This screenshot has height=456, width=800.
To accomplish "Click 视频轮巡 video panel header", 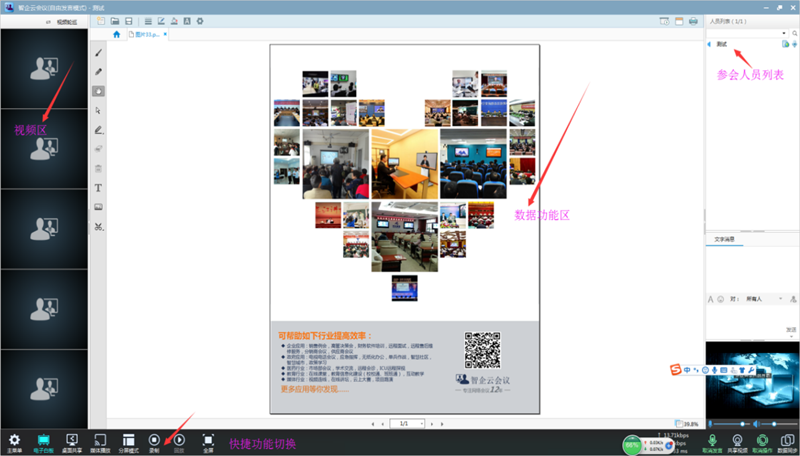I will pyautogui.click(x=62, y=22).
